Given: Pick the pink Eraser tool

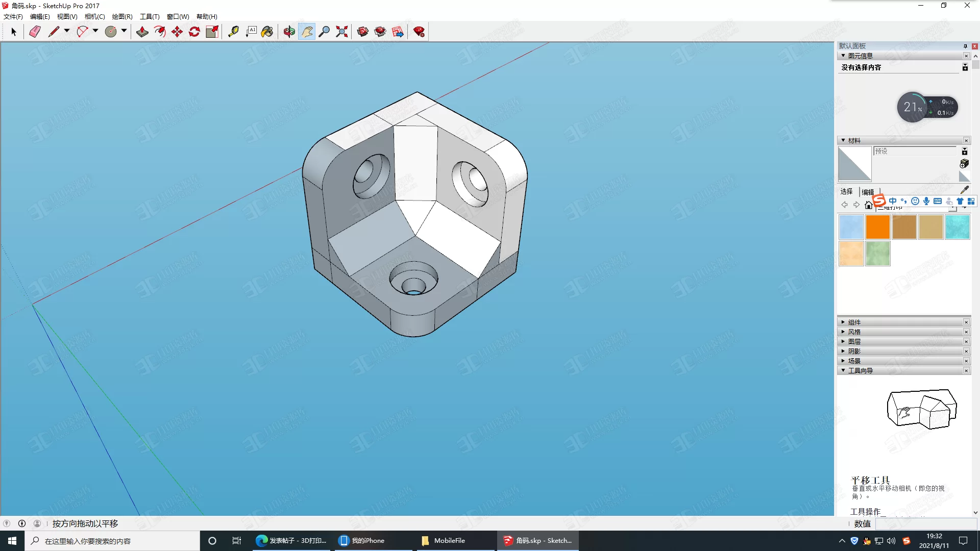Looking at the screenshot, I should [x=35, y=32].
